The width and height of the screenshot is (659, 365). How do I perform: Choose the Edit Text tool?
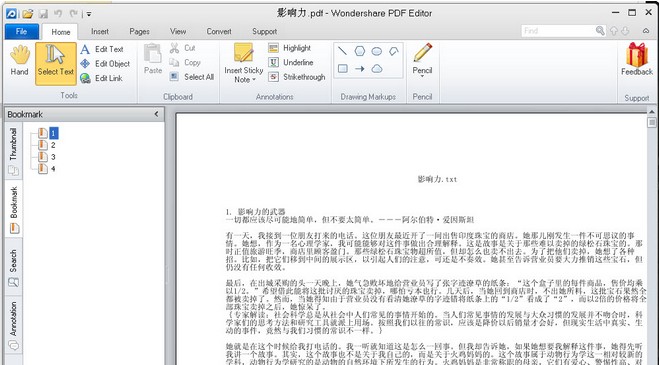102,49
